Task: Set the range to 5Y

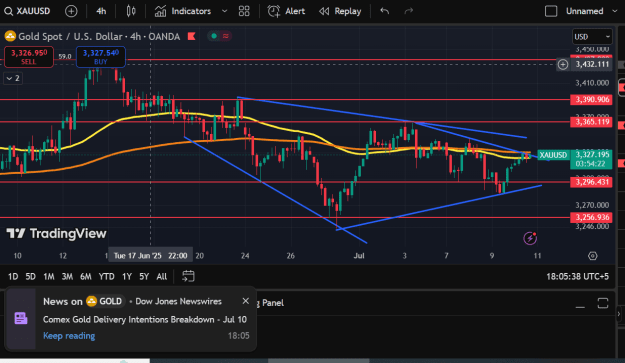Action: click(144, 277)
